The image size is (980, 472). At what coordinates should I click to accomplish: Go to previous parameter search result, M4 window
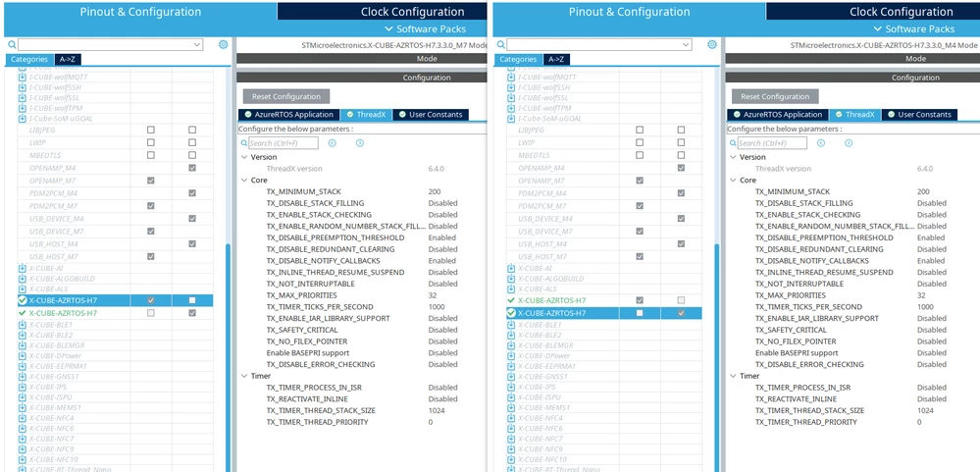[x=821, y=143]
